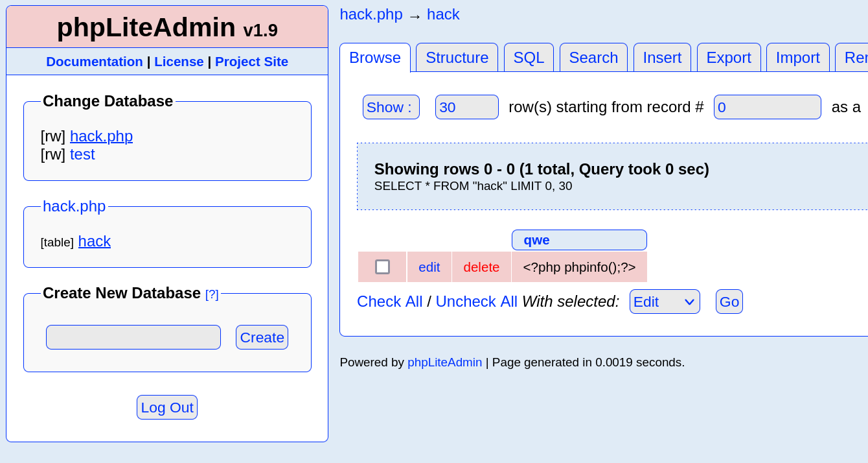This screenshot has width=868, height=463.
Task: Switch to the Browse tab
Action: [375, 58]
